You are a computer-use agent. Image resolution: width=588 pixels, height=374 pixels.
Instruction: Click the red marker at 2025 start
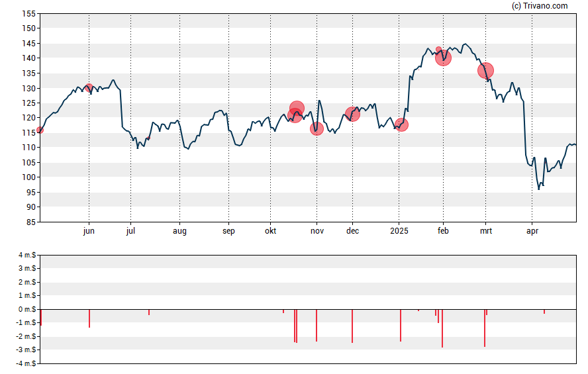[401, 125]
